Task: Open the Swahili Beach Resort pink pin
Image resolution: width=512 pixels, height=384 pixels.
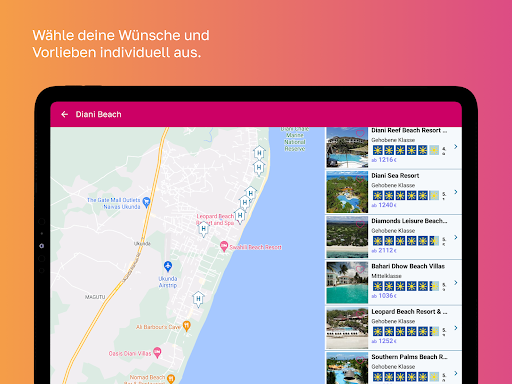Action: (x=224, y=247)
